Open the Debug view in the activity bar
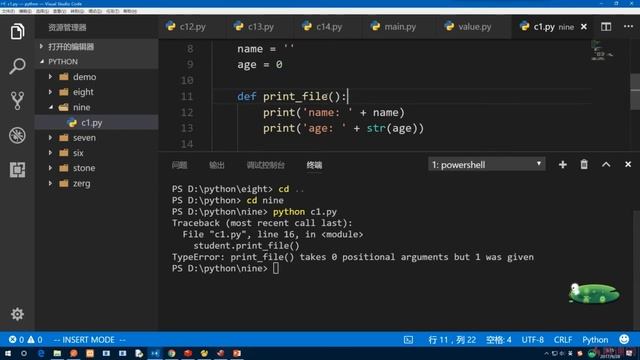The image size is (640, 360). [x=17, y=135]
